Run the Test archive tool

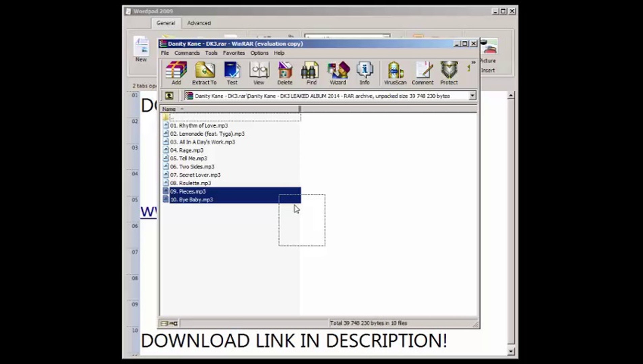tap(232, 73)
